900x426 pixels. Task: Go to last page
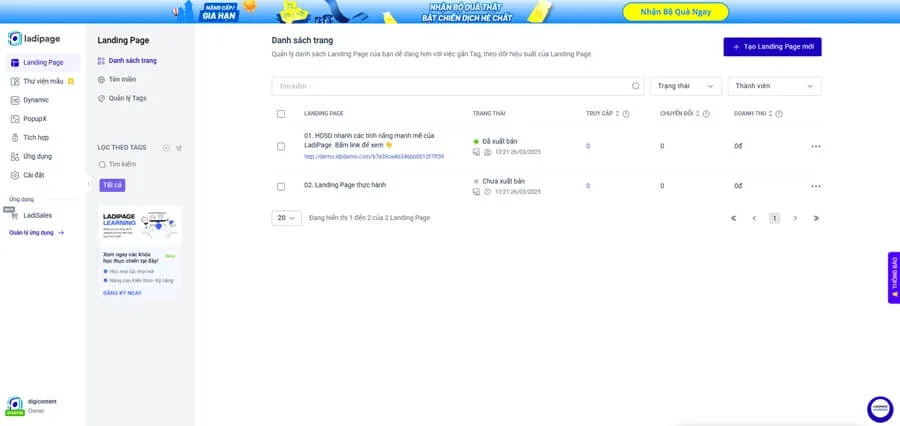pos(816,218)
